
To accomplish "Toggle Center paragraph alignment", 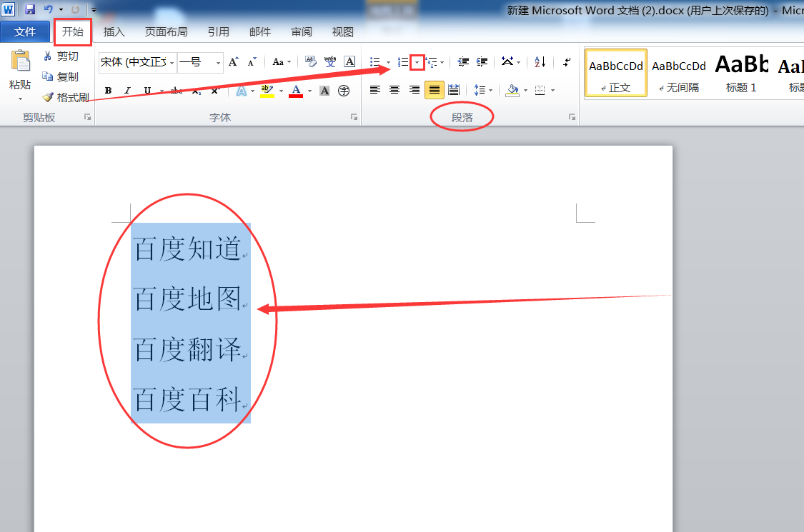I will click(394, 90).
